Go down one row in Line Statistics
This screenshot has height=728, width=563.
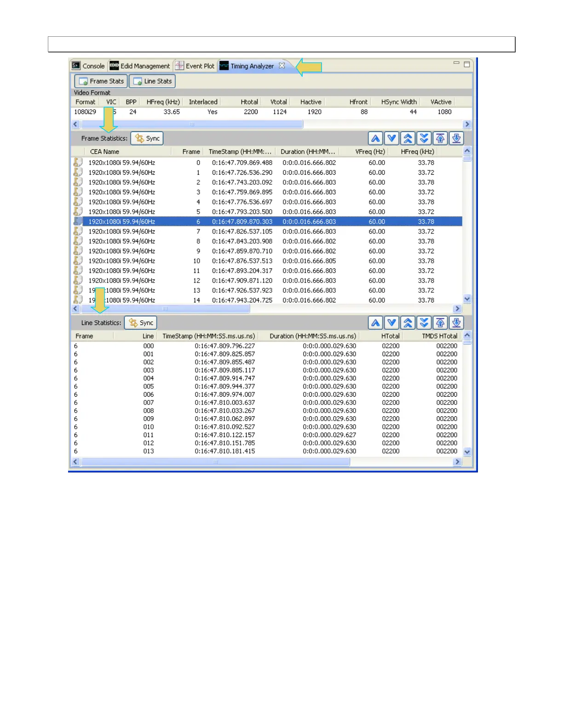(392, 323)
